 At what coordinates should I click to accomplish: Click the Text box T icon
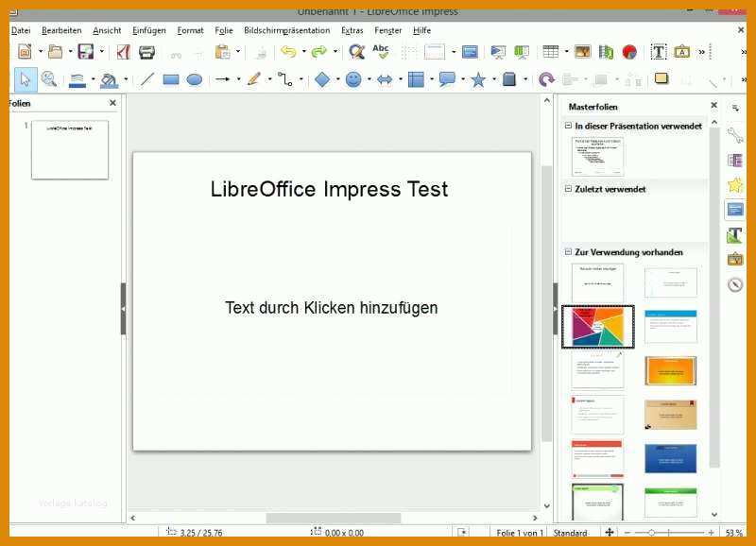click(658, 52)
